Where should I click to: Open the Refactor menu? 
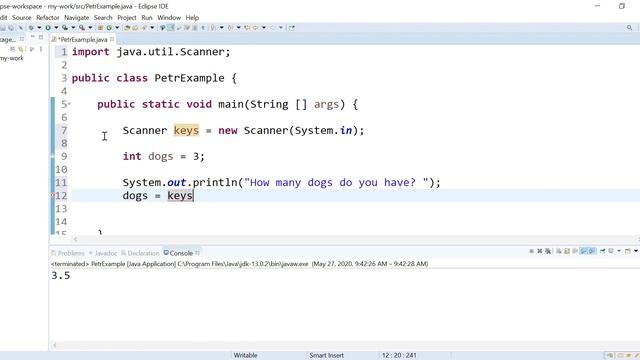[48, 18]
